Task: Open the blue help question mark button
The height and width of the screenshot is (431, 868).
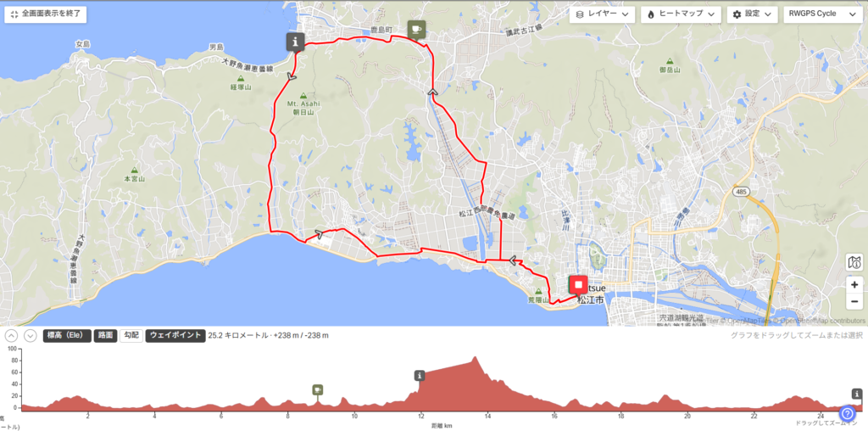Action: coord(848,413)
